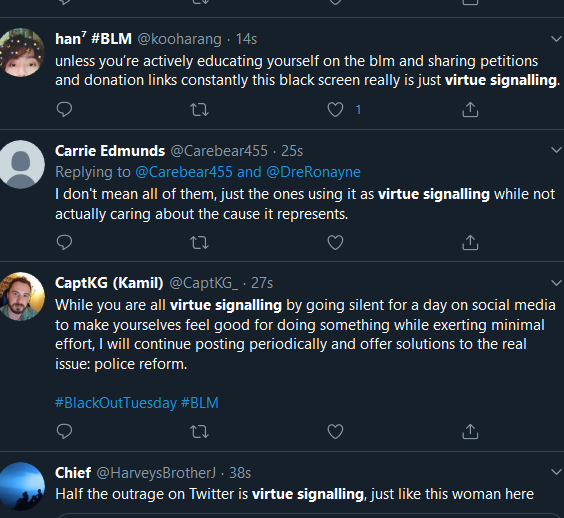564x518 pixels.
Task: Visit the @DreRonayne profile mention
Action: tap(313, 172)
